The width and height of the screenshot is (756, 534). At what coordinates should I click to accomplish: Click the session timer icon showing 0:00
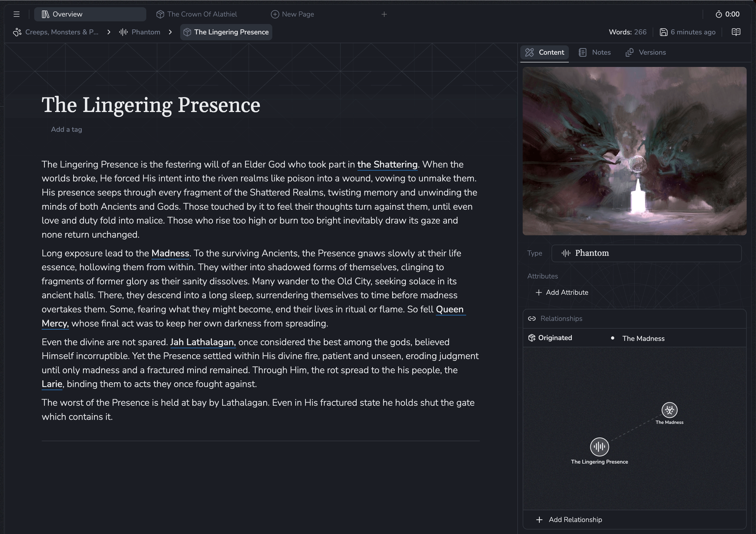(x=719, y=14)
